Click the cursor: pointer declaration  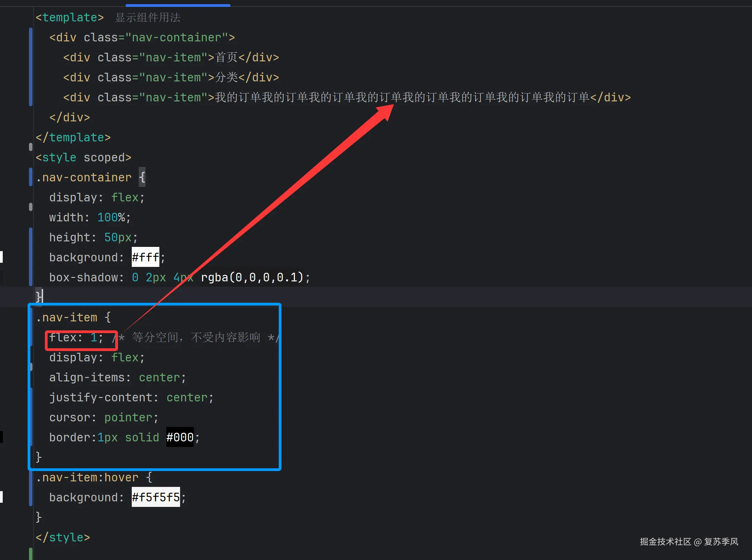(x=103, y=417)
